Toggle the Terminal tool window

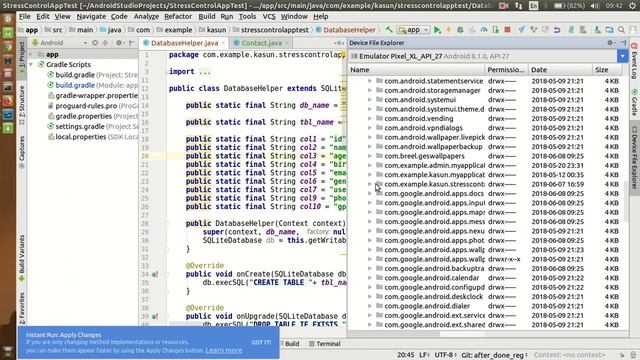tap(324, 344)
